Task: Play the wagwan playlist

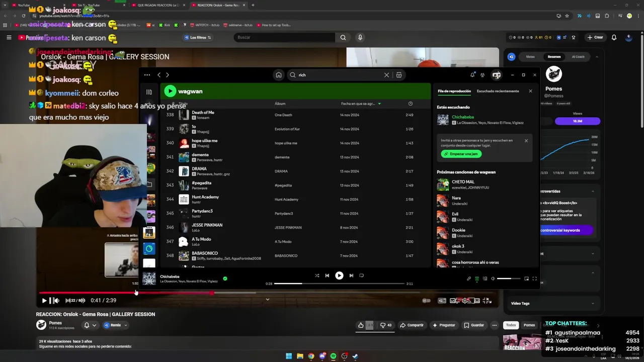Action: point(170,91)
